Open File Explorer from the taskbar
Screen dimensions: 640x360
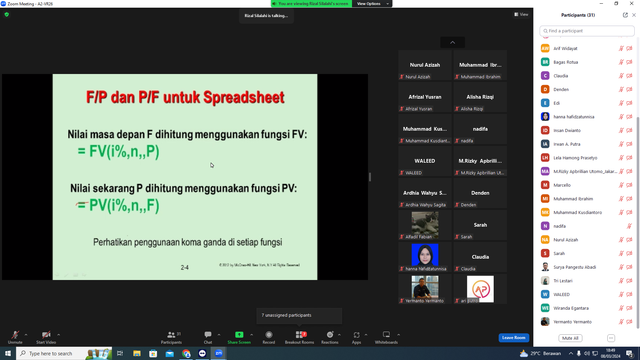(137, 353)
